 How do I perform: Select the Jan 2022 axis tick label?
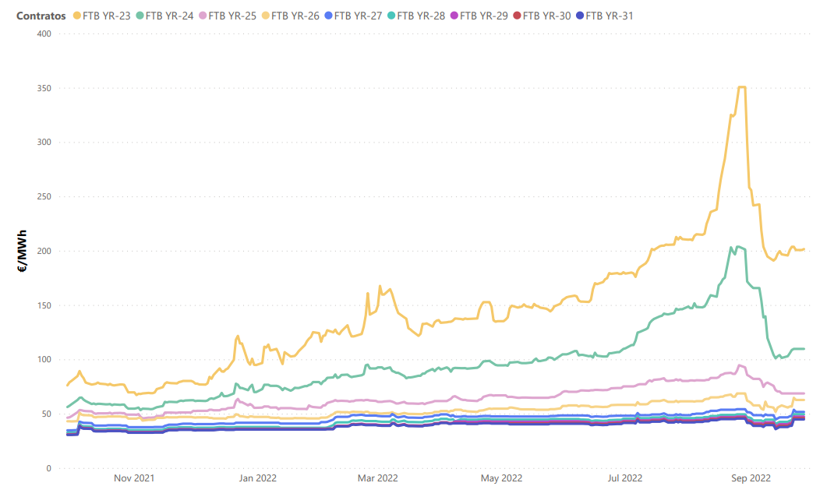[x=257, y=478]
